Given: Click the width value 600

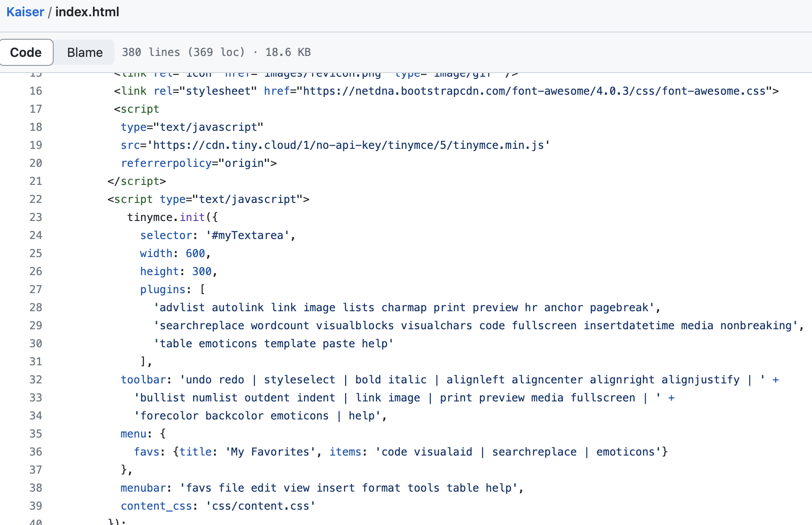Looking at the screenshot, I should pos(195,253).
